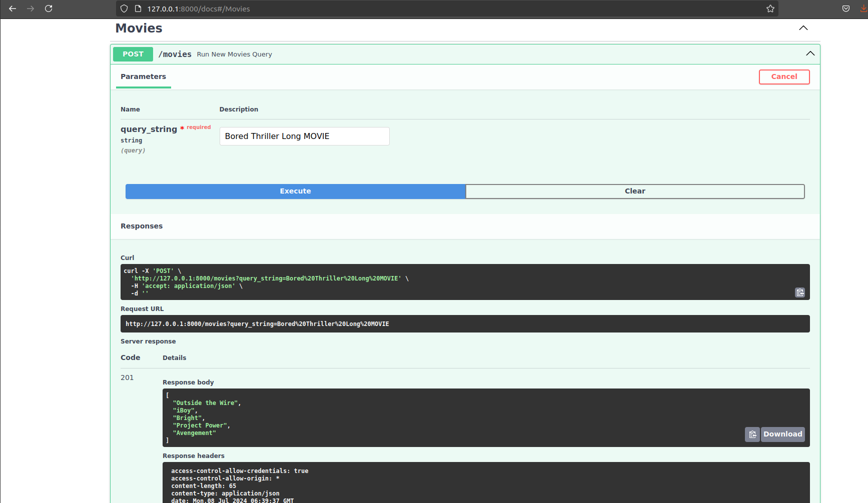Collapse the Movies section chevron
868x503 pixels.
tap(803, 28)
